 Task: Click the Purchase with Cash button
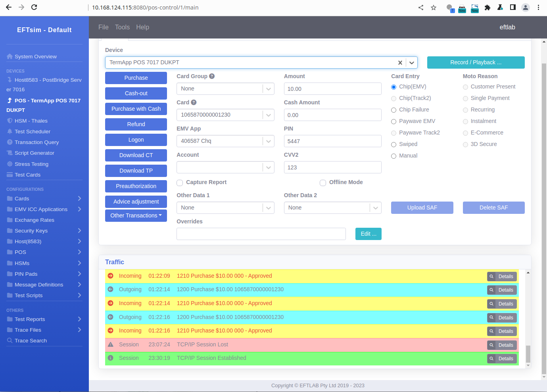(136, 109)
